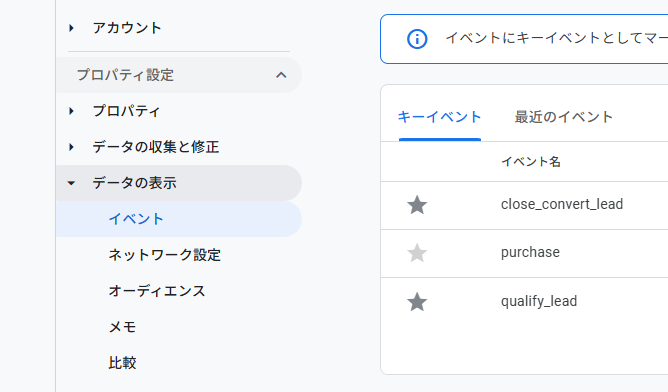The image size is (668, 392).
Task: Open ネットワーク設定 in the sidebar
Action: pyautogui.click(x=164, y=255)
